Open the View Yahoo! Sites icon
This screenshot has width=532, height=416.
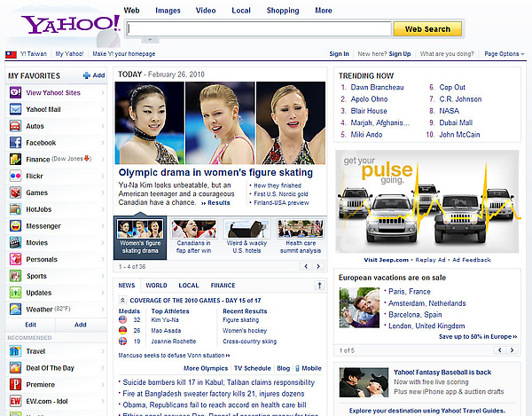tap(15, 92)
